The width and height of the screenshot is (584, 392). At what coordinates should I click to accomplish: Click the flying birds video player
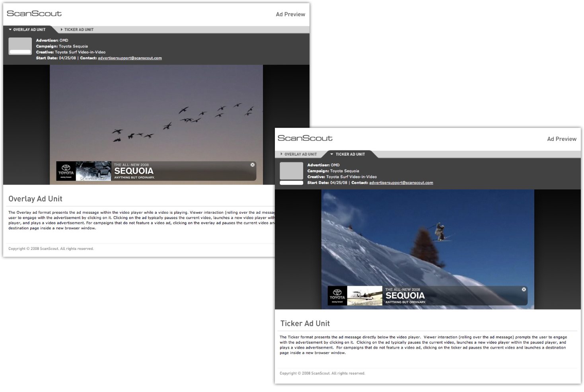click(156, 111)
